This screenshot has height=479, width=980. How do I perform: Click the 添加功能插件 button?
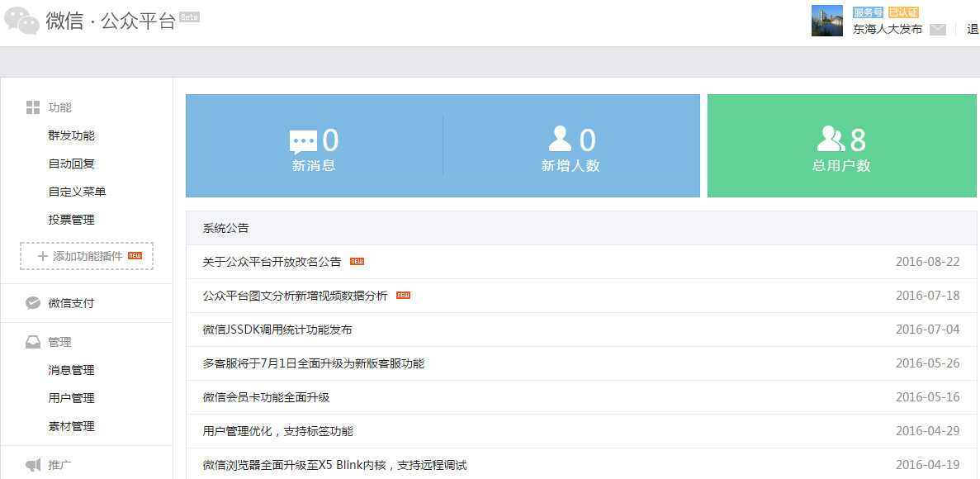(87, 256)
